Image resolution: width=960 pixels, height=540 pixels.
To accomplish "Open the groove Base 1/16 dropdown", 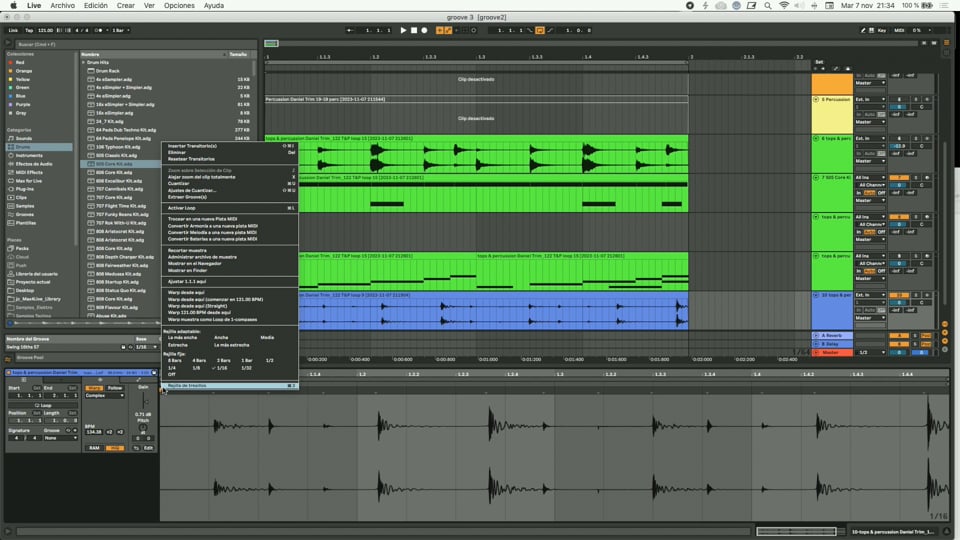I will click(x=146, y=347).
